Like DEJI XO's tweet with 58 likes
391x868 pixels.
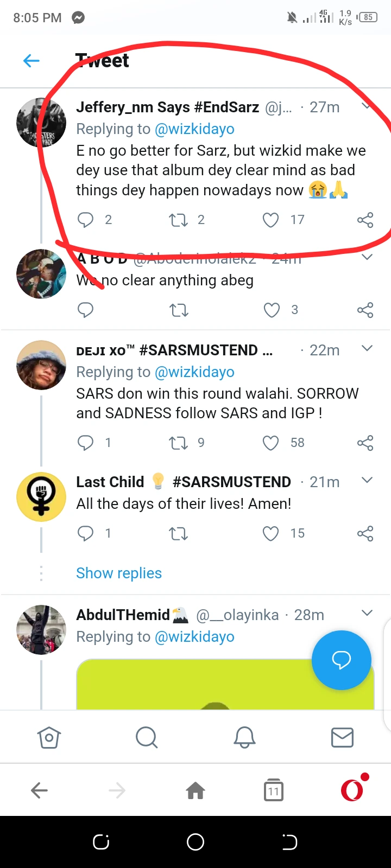[x=270, y=443]
